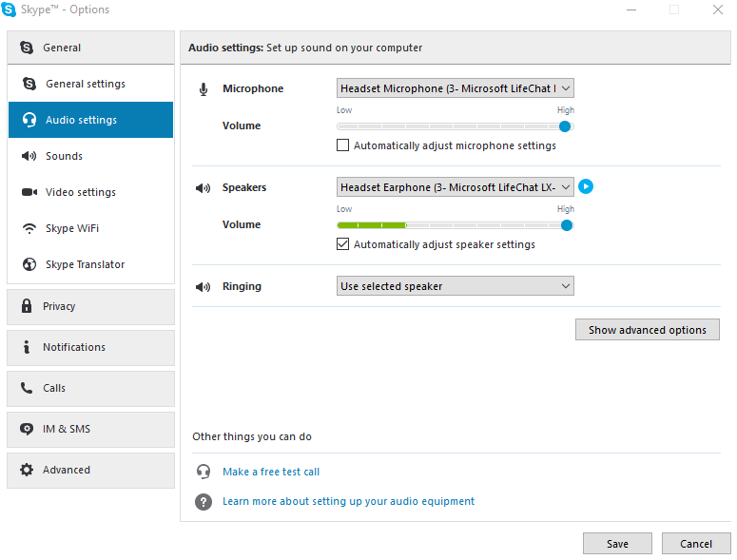Open the Ringing device dropdown
737x560 pixels.
pos(455,285)
